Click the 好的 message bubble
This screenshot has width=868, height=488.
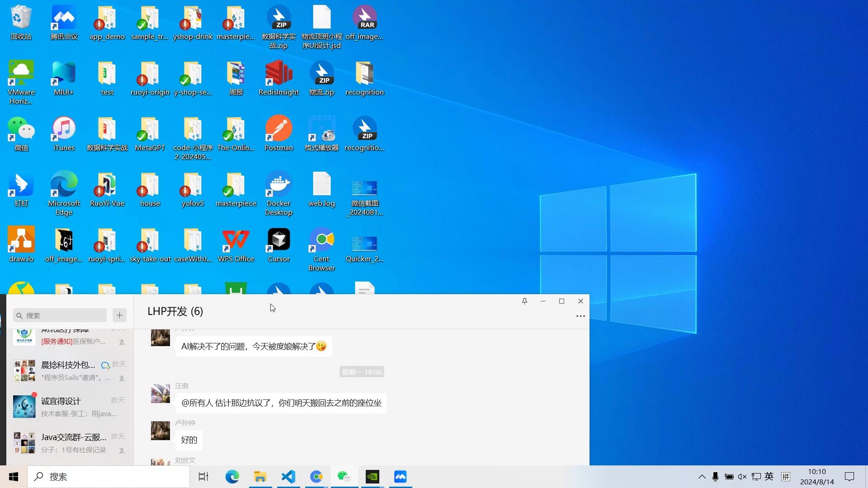tap(189, 440)
